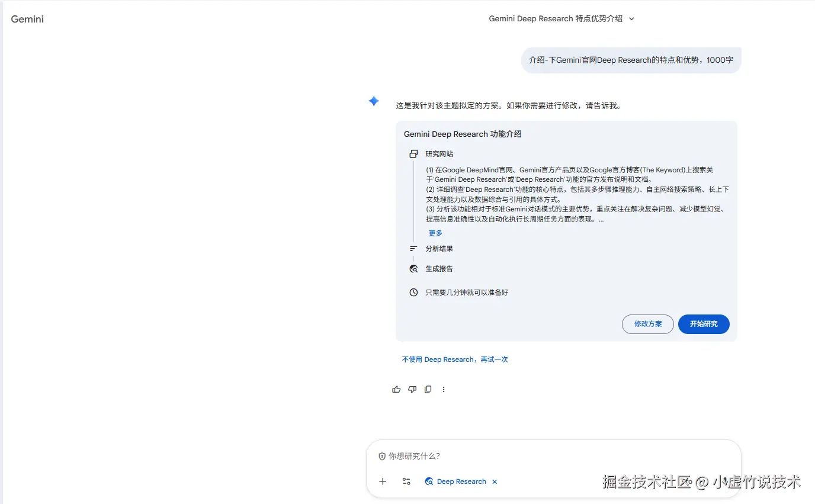Click the shield icon in the research input

coord(382,456)
